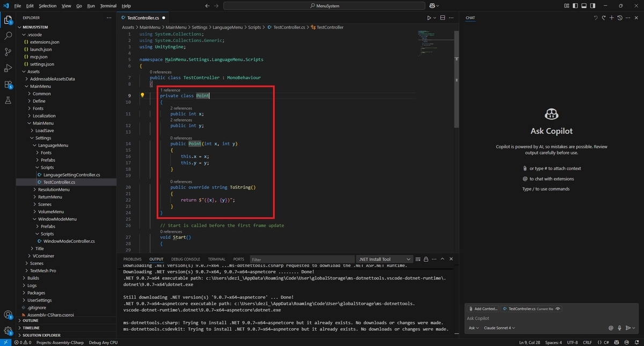Switch to the DEBUG CONSOLE tab
Viewport: 644px width, 346px height.
coord(186,259)
